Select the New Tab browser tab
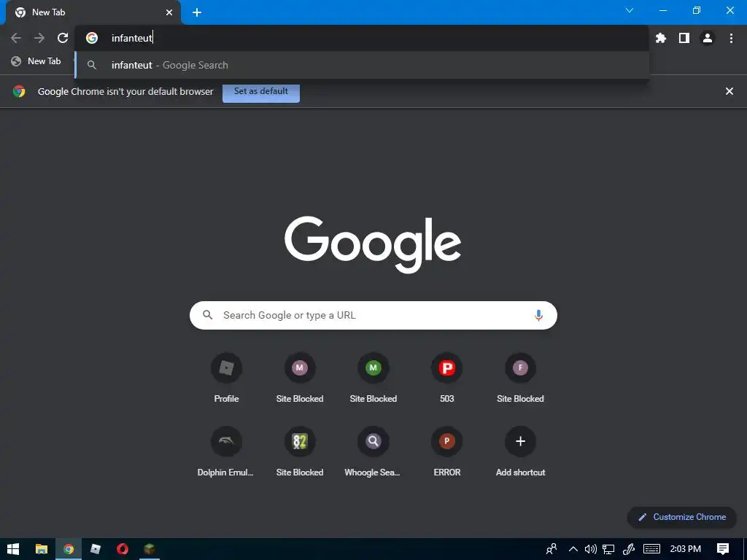 93,12
